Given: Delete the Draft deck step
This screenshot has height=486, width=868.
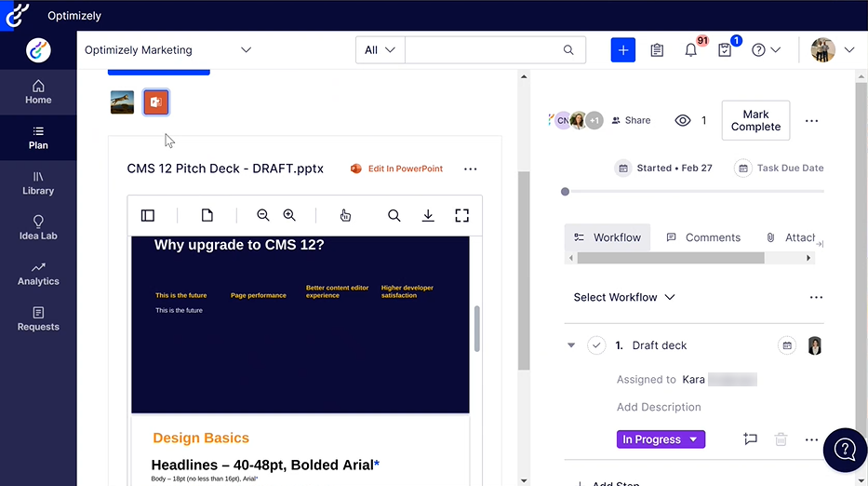Looking at the screenshot, I should pos(781,439).
